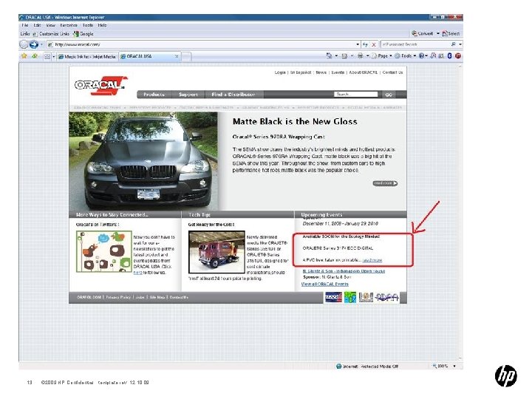Open the Tools command bar dropdown
Screen dimensions: 532x399
click(x=406, y=55)
